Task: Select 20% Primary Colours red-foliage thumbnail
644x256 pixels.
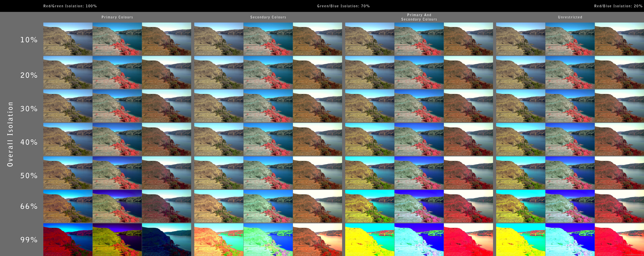Action: pyautogui.click(x=117, y=72)
